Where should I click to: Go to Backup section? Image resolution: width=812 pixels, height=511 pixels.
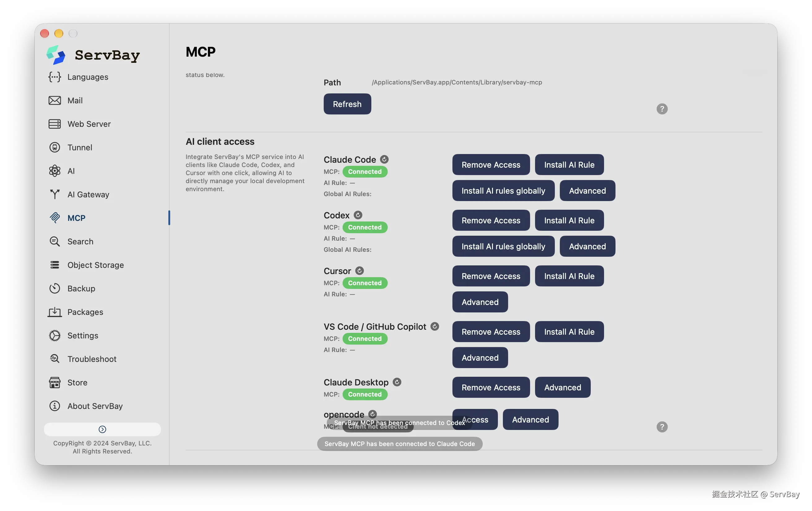(x=72, y=289)
